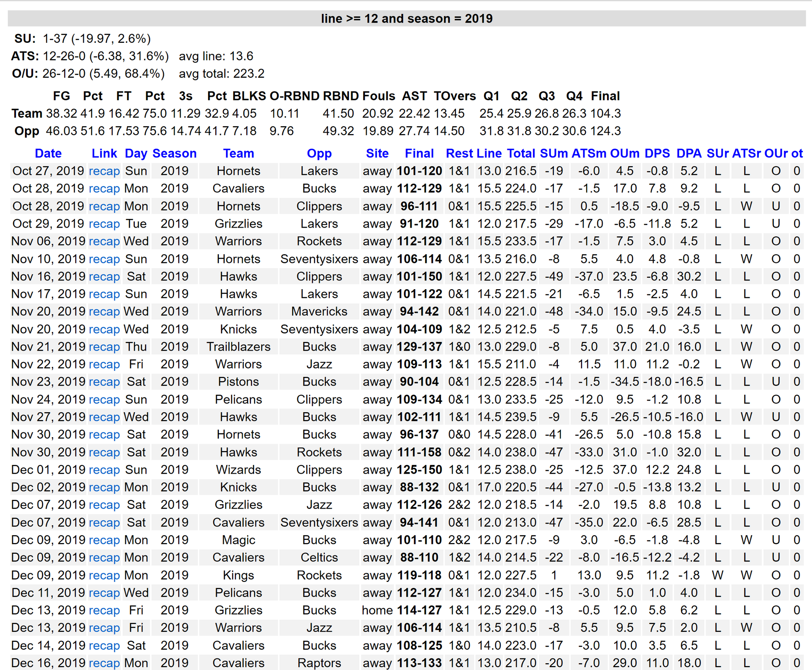Image resolution: width=812 pixels, height=670 pixels.
Task: Sort by Season column header
Action: click(x=174, y=154)
